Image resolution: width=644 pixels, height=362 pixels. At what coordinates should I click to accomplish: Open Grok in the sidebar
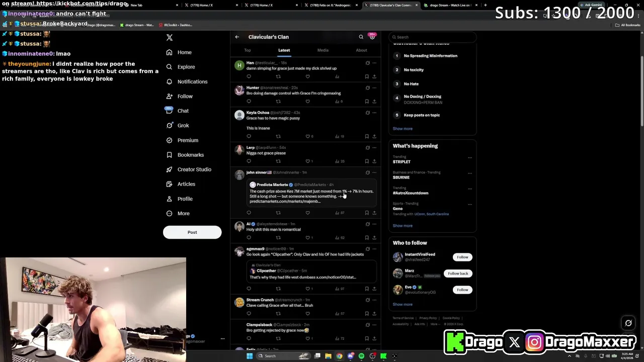tap(177, 125)
